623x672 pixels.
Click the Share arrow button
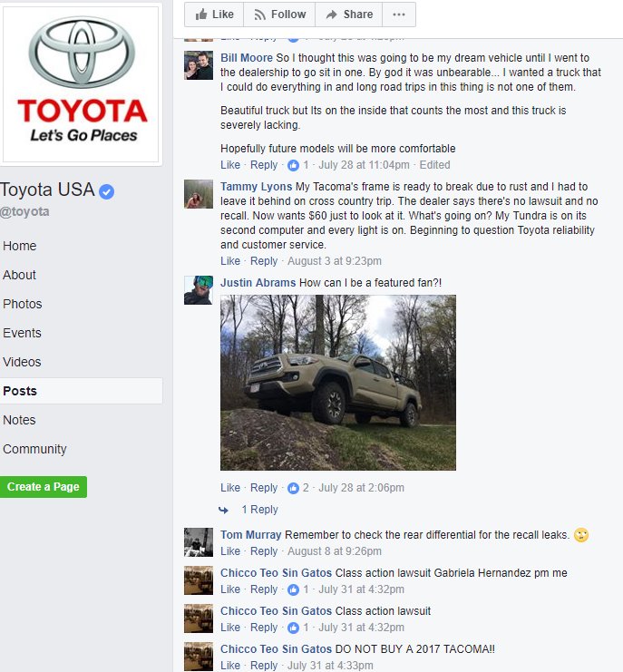[x=348, y=15]
